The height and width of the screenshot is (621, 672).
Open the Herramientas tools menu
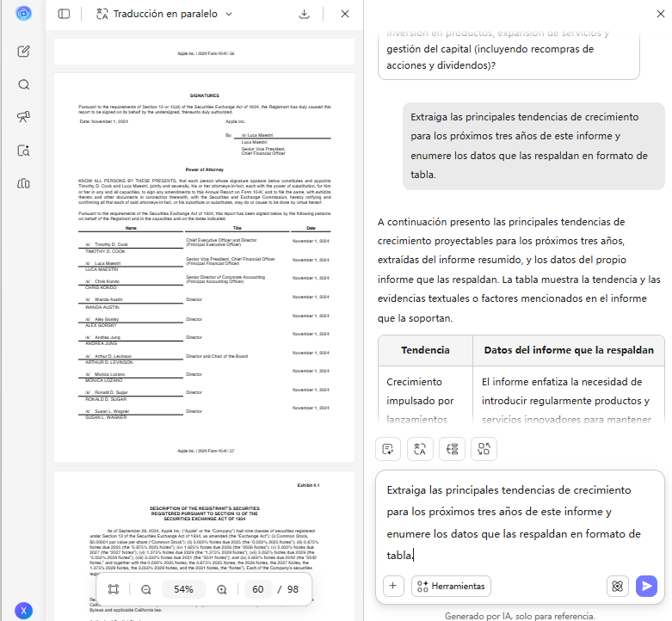pyautogui.click(x=451, y=586)
